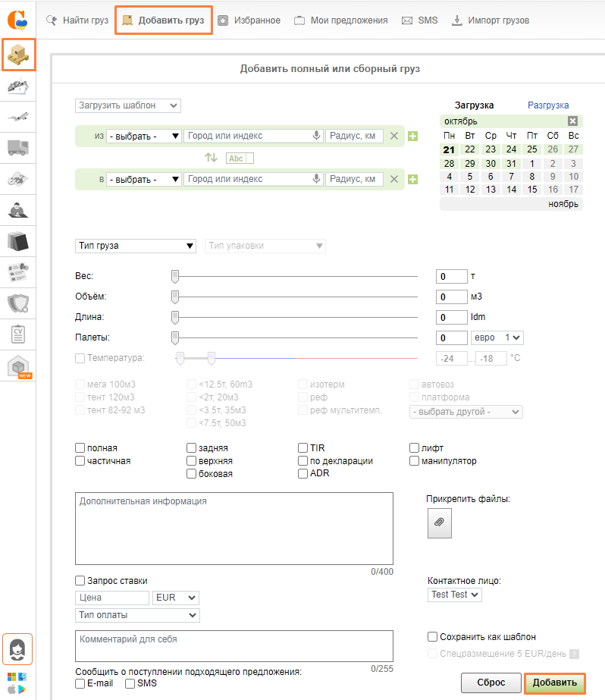Viewport: 605px width, 700px height.
Task: Click microphone in the origin city field
Action: [x=317, y=136]
